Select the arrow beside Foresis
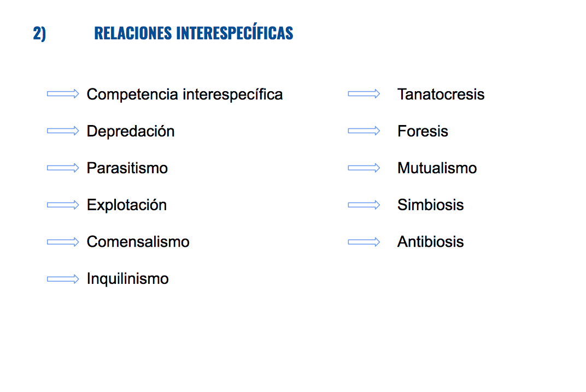The width and height of the screenshot is (586, 392). tap(364, 130)
